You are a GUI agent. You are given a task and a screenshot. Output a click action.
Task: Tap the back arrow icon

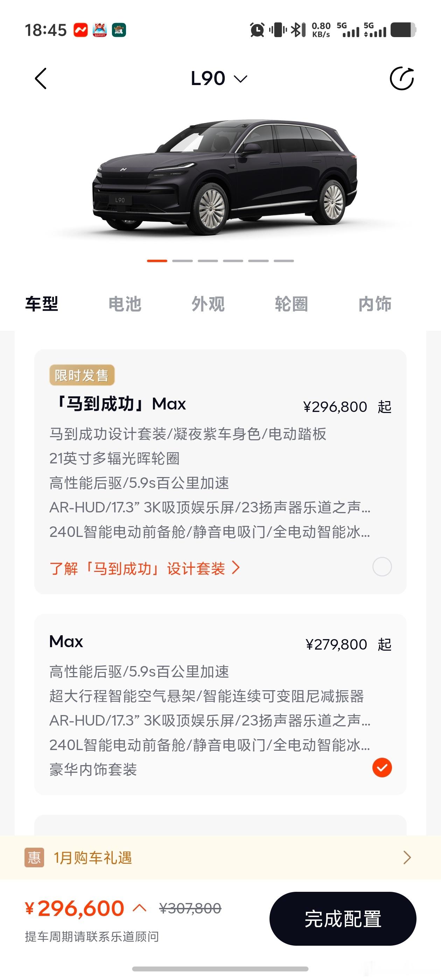click(x=41, y=79)
